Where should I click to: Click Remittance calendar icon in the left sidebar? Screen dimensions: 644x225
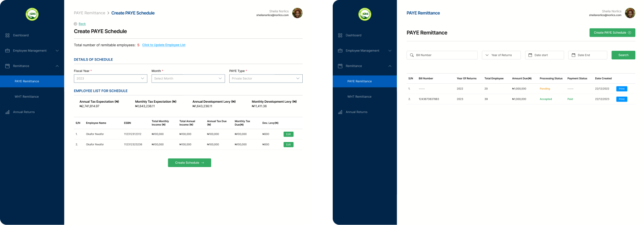point(8,66)
